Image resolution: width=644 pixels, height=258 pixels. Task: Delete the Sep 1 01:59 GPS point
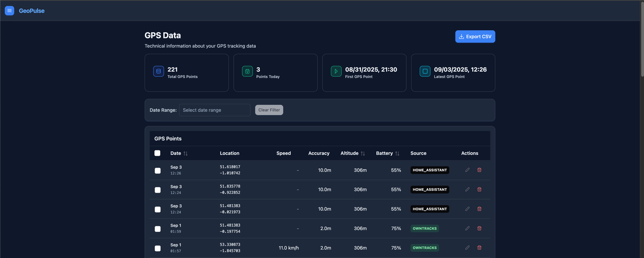pos(479,228)
